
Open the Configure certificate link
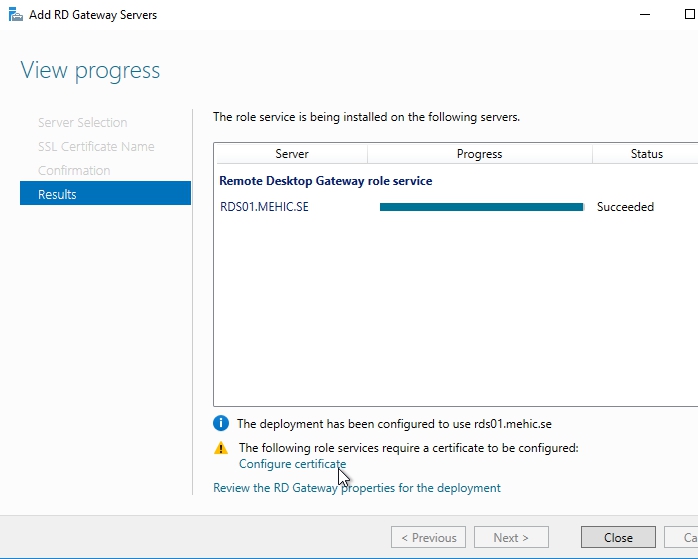coord(292,464)
